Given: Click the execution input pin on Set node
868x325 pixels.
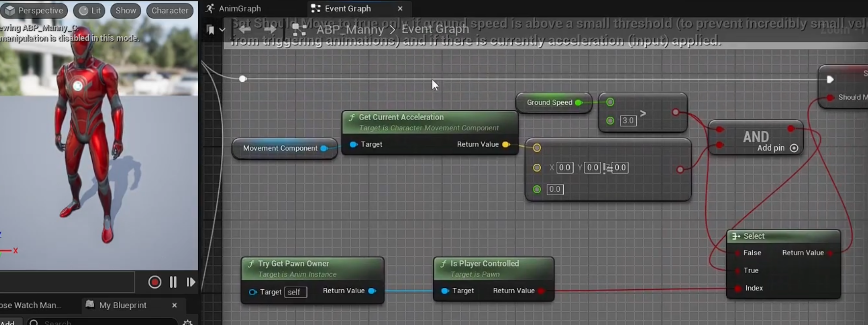Looking at the screenshot, I should pyautogui.click(x=830, y=79).
